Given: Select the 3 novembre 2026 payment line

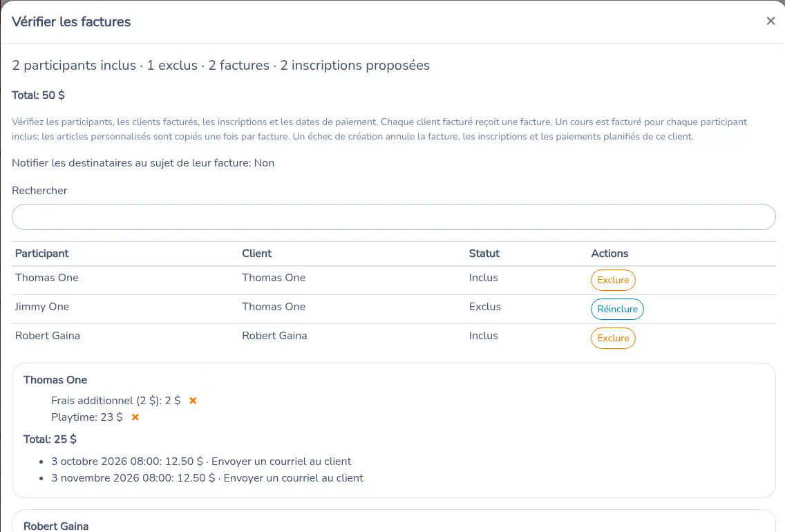Looking at the screenshot, I should [x=207, y=477].
